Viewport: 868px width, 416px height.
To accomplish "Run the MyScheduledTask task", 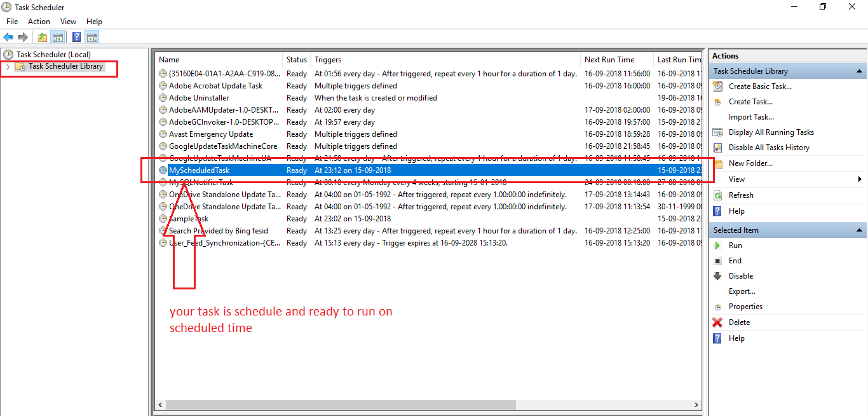I will (736, 245).
